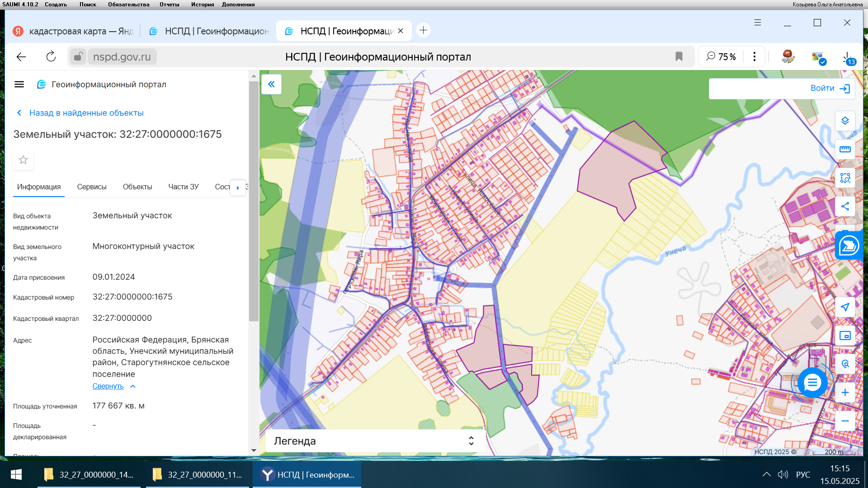
Task: Open a new browser tab
Action: (423, 30)
